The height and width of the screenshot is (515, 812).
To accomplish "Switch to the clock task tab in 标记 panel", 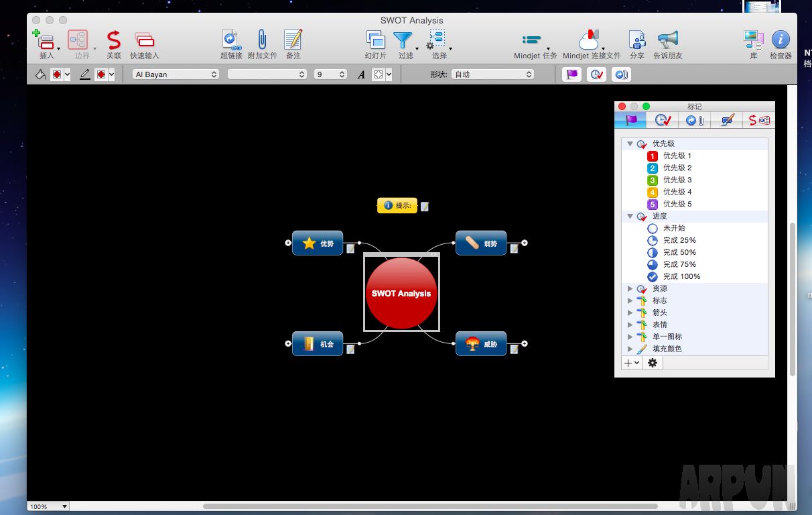I will click(662, 119).
